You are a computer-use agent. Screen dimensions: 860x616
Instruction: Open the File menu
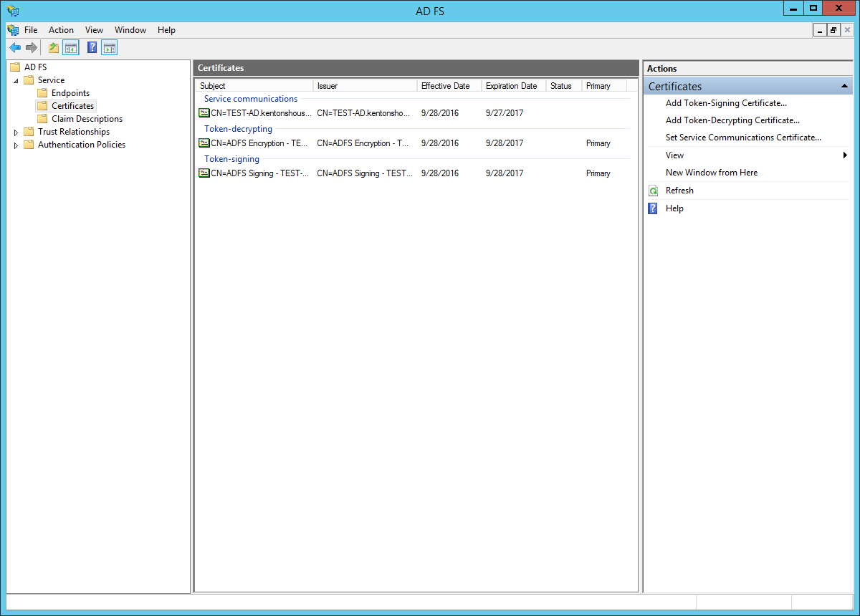pyautogui.click(x=31, y=30)
